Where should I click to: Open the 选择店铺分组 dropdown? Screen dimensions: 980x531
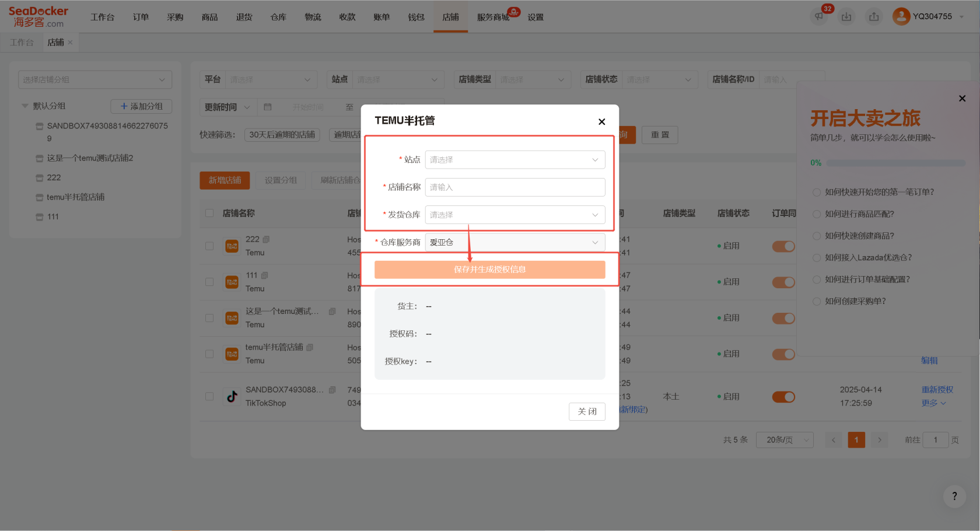pyautogui.click(x=95, y=80)
